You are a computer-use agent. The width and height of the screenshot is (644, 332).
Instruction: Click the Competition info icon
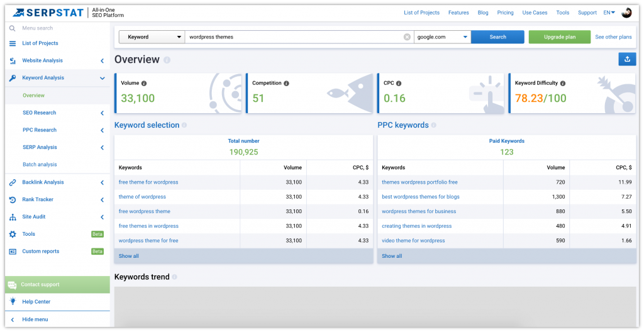coord(286,84)
